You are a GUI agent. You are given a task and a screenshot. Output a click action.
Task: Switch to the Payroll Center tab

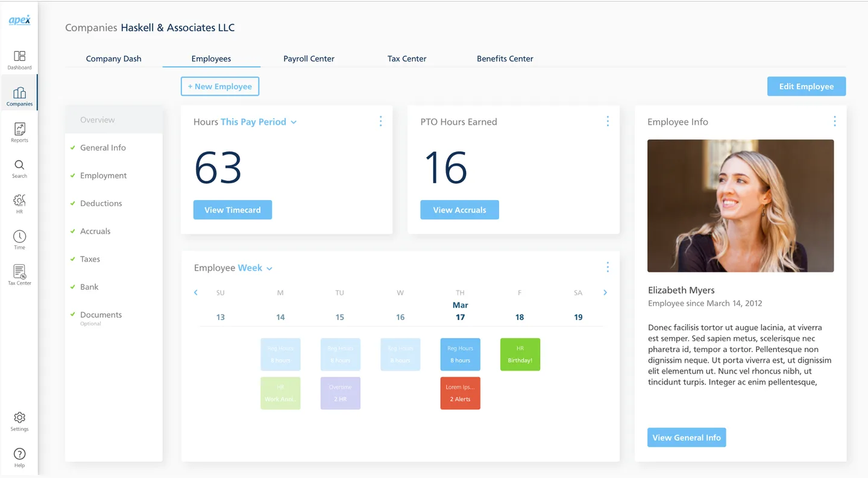(309, 58)
